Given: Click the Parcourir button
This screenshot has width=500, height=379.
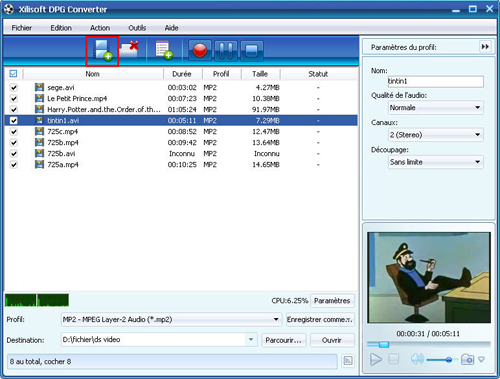Looking at the screenshot, I should click(283, 340).
